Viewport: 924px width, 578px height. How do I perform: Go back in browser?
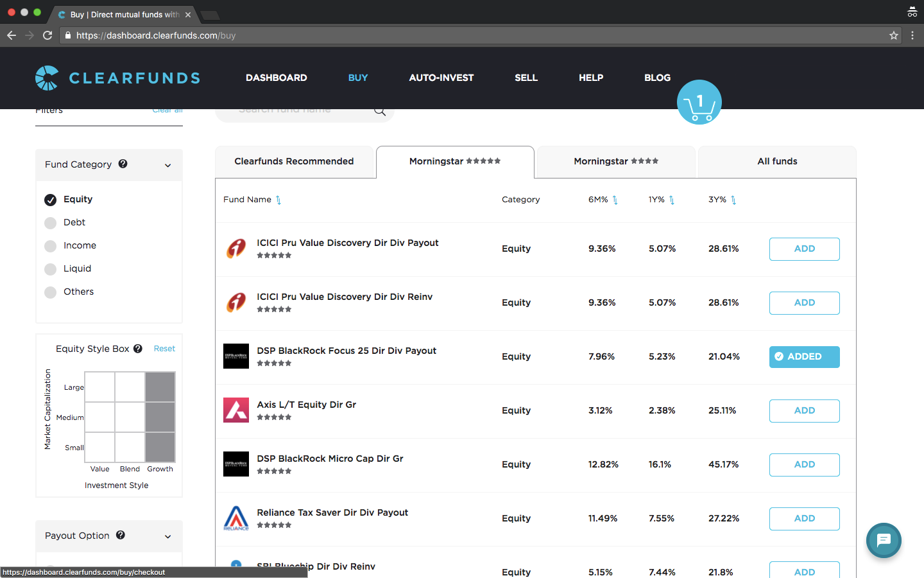coord(12,35)
